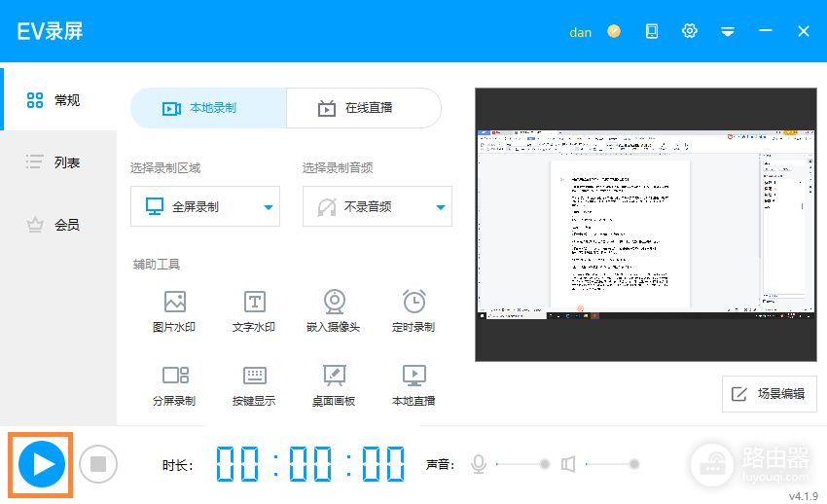Open the 本地直播 local live tool
827x504 pixels.
coord(413,385)
